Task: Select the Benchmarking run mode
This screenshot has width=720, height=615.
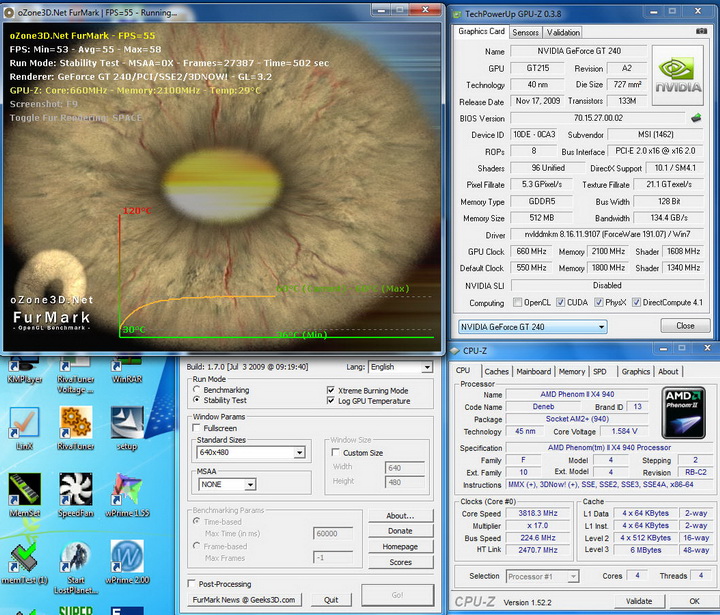Action: point(196,389)
